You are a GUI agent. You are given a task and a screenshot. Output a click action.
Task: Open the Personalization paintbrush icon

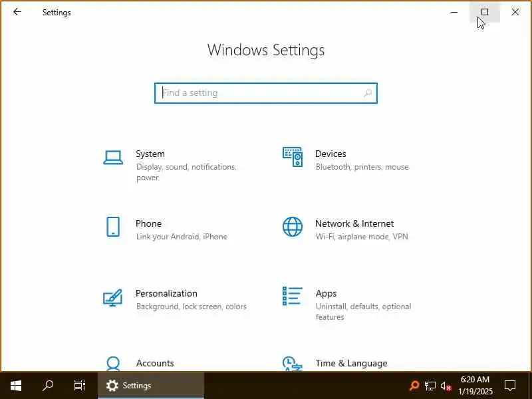click(112, 297)
